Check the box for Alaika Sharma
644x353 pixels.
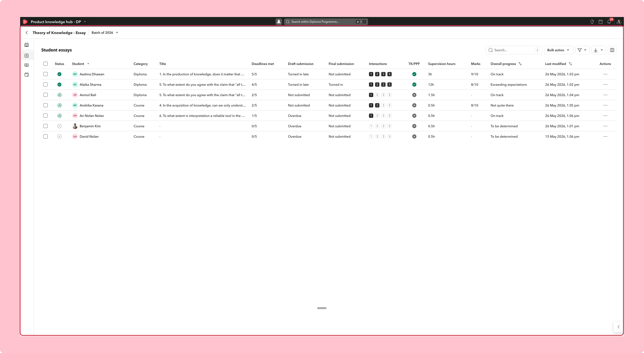(x=45, y=84)
